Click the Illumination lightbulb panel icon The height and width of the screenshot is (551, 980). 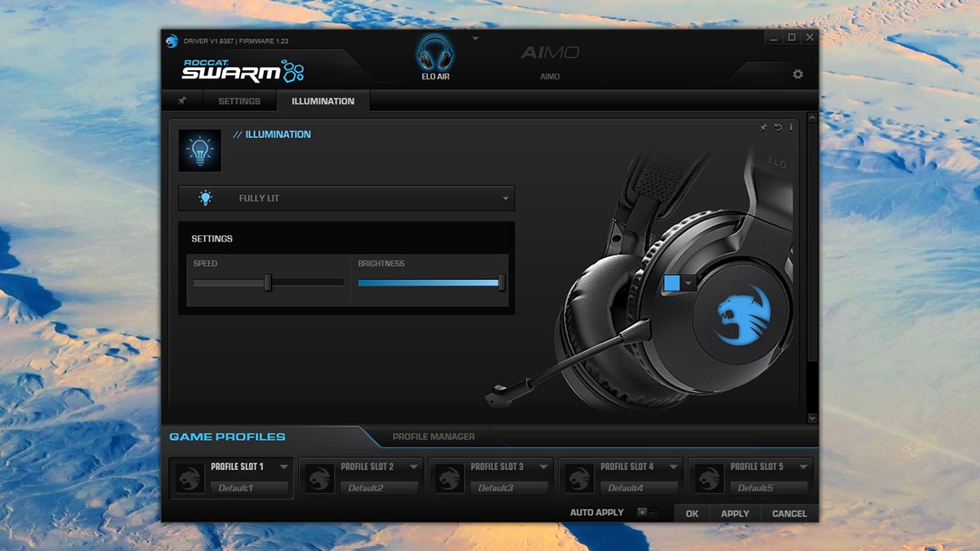click(200, 150)
